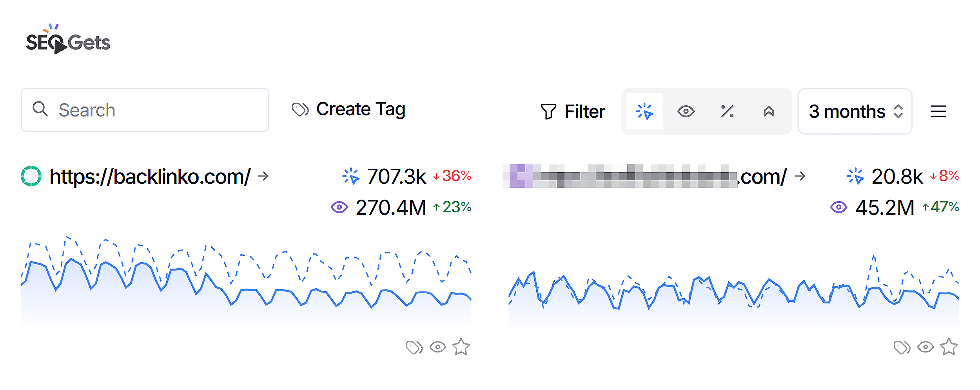Open the 3 months date range dropdown
Image resolution: width=980 pixels, height=390 pixels.
855,112
